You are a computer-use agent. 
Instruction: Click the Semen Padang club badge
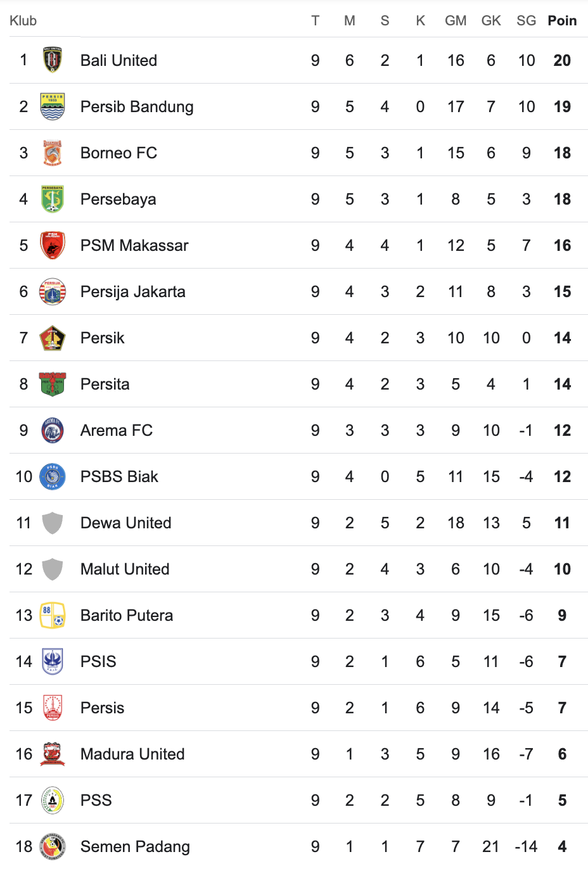(x=53, y=846)
